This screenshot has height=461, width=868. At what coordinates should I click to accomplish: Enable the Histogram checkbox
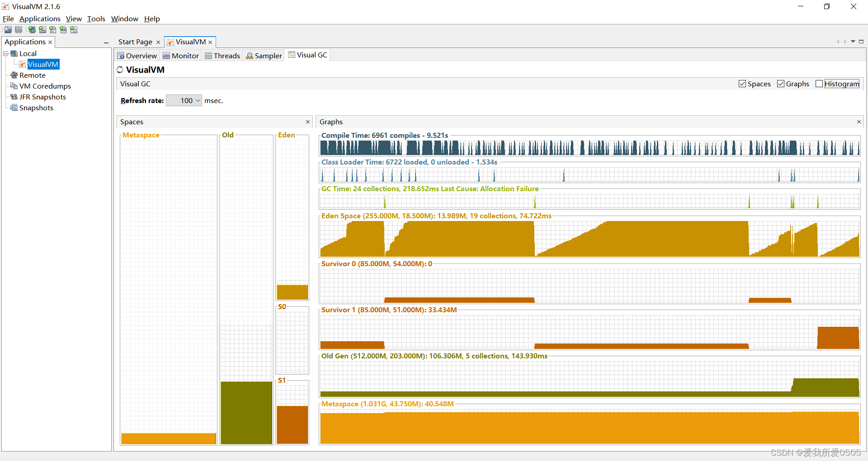(819, 84)
